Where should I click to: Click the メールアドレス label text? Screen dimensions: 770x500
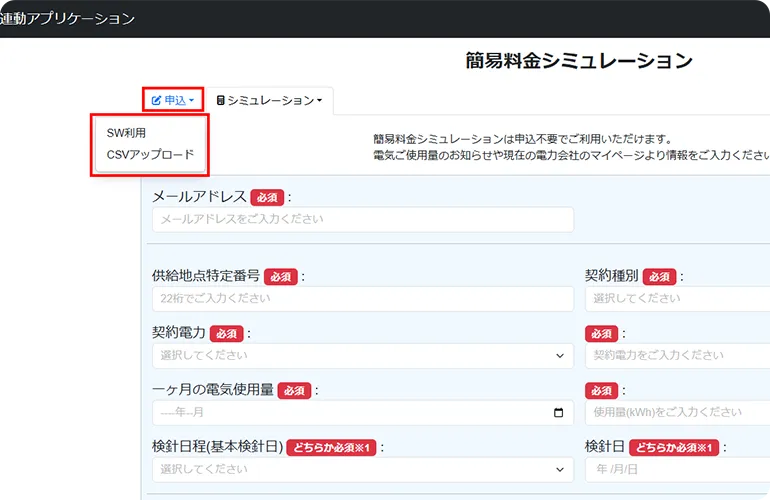[199, 196]
